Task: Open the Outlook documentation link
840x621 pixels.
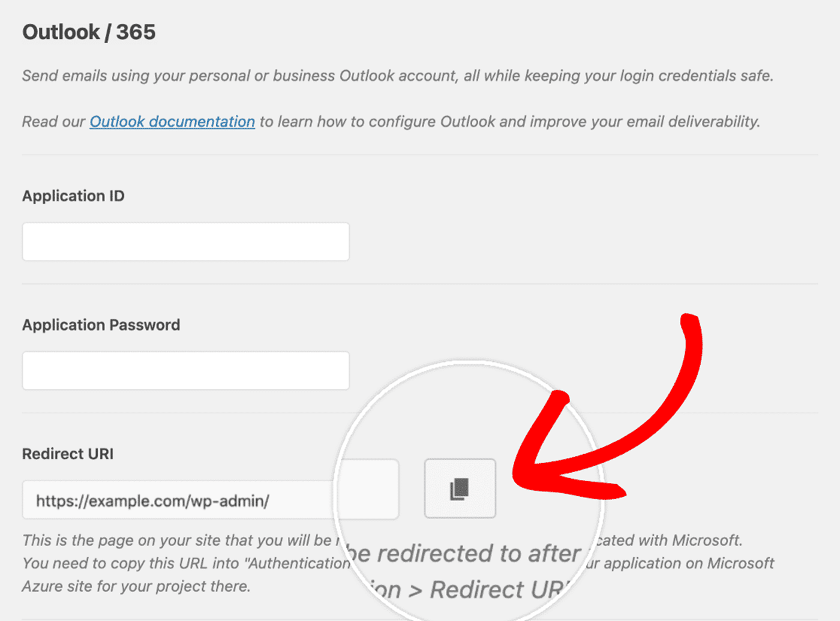Action: 172,122
